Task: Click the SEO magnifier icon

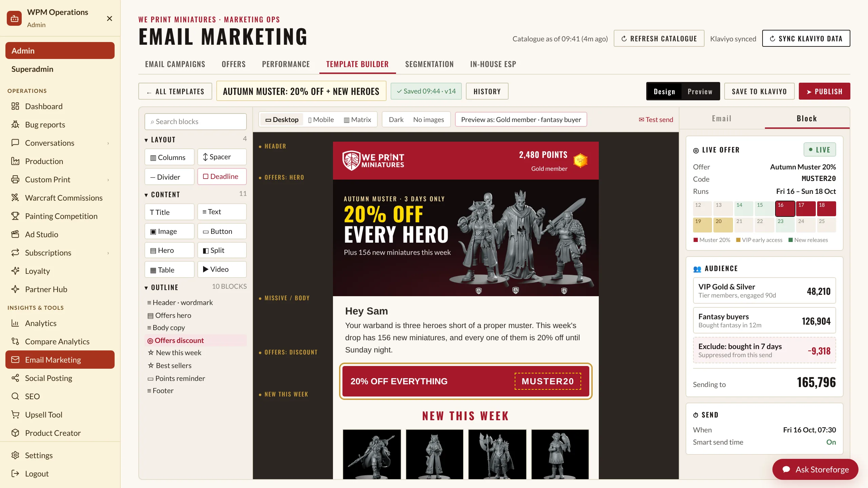Action: pyautogui.click(x=15, y=396)
